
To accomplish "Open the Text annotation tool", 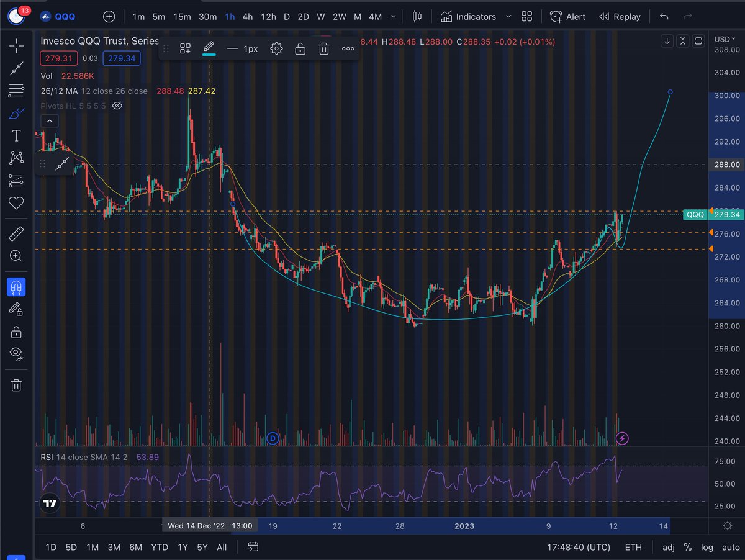I will pos(16,135).
